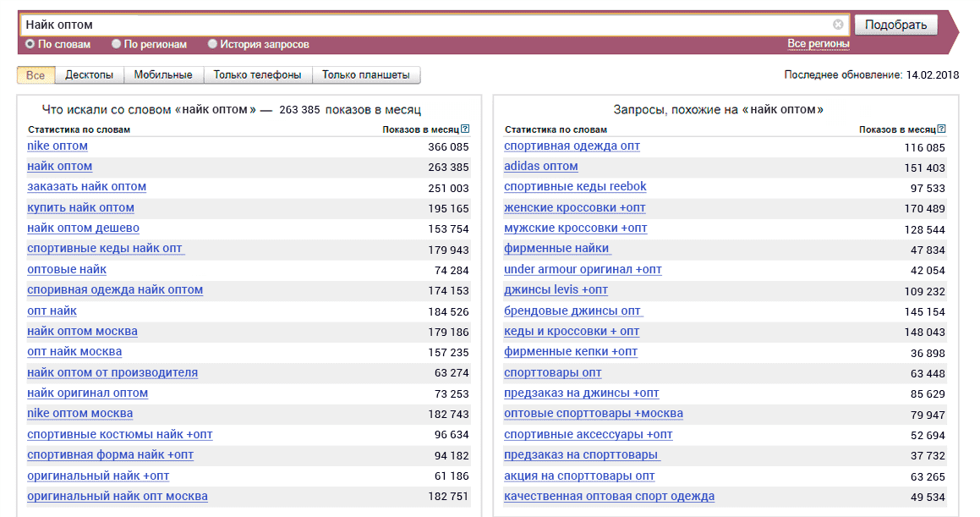Open the 'nike оптом' query link
This screenshot has height=517, width=980.
pos(57,146)
